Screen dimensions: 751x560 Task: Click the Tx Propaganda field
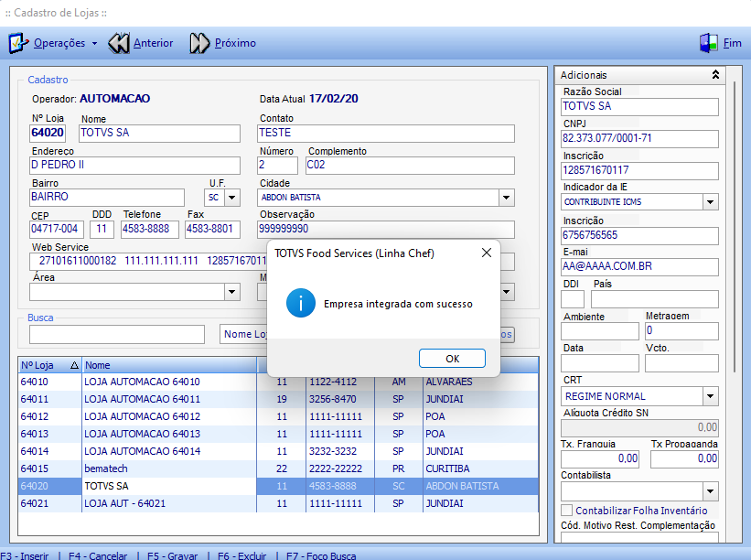click(684, 459)
